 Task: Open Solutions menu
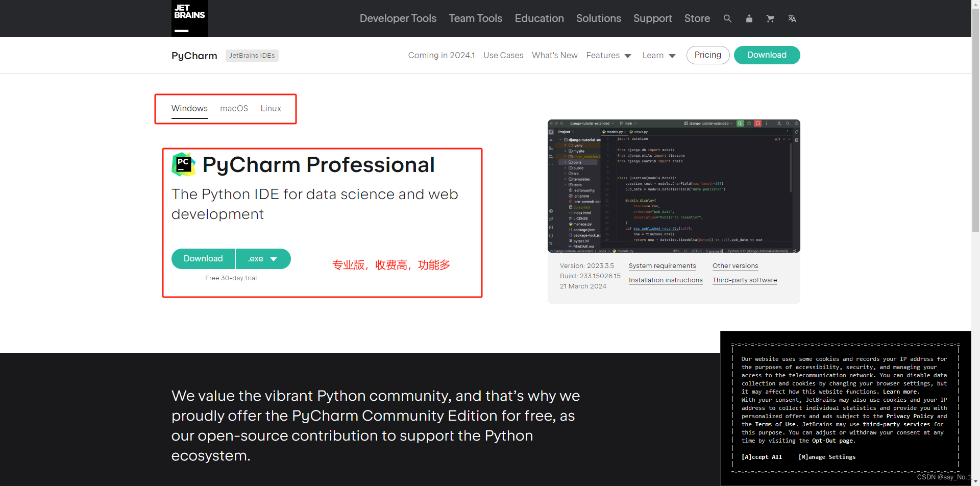click(x=598, y=18)
